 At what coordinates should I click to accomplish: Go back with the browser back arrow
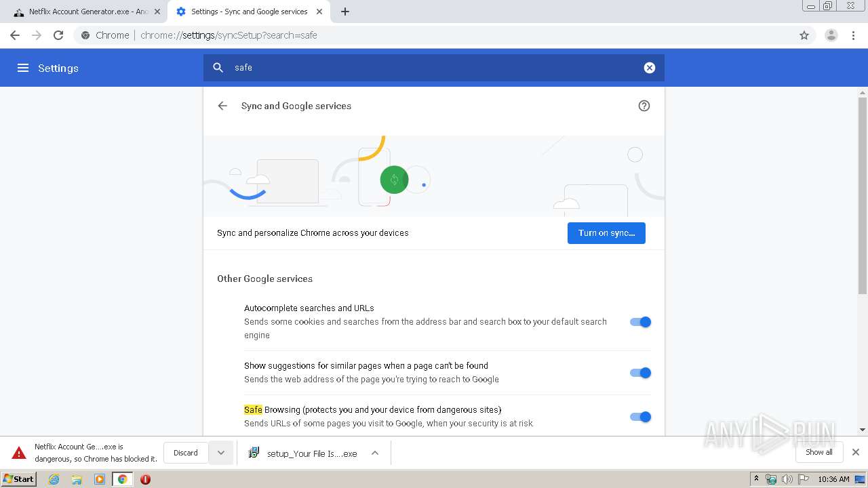15,35
